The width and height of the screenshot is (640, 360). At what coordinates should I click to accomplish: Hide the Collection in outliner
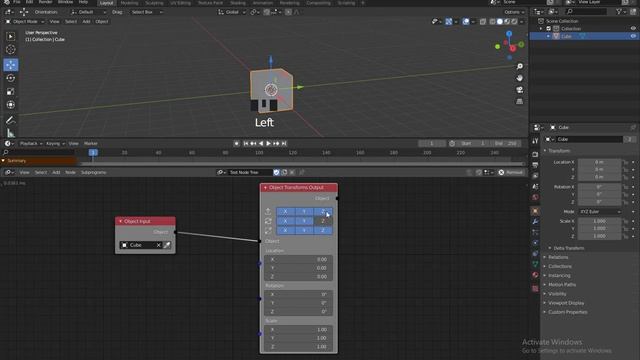click(633, 29)
